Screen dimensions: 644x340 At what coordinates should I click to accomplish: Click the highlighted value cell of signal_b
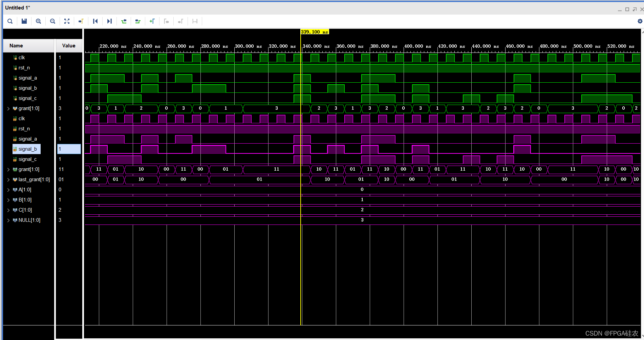tap(69, 149)
